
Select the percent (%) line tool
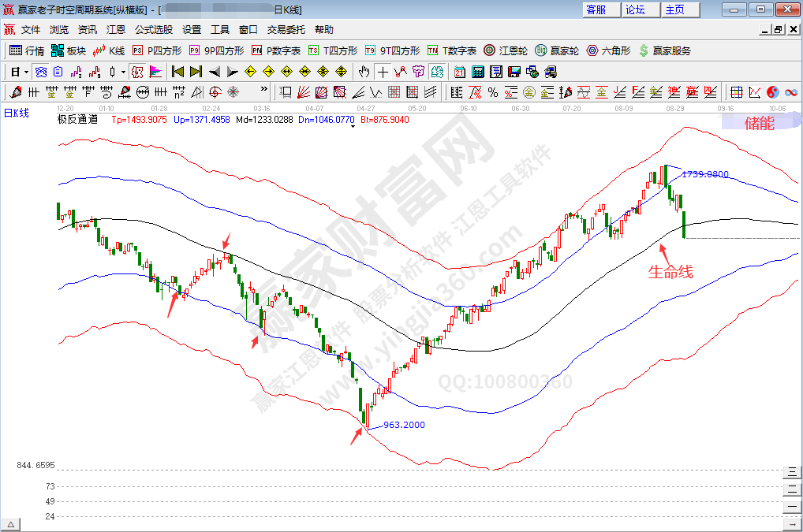click(x=493, y=92)
